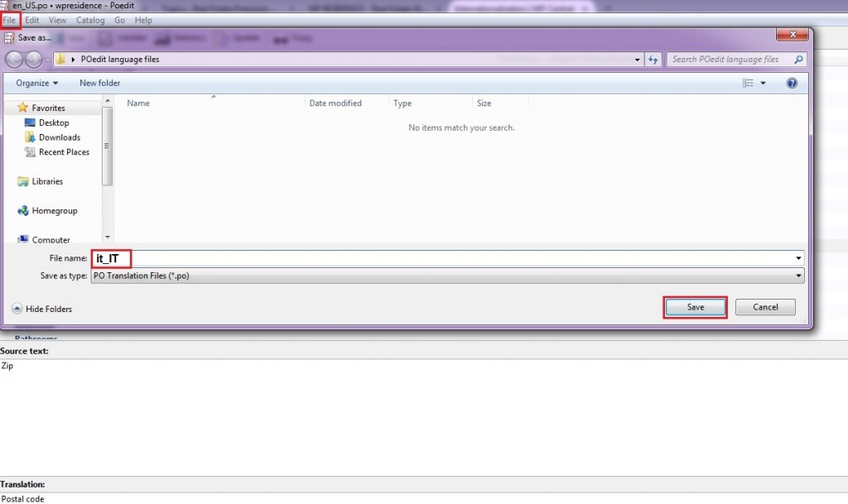Click the magnifier search icon
This screenshot has height=504, width=848.
[798, 59]
